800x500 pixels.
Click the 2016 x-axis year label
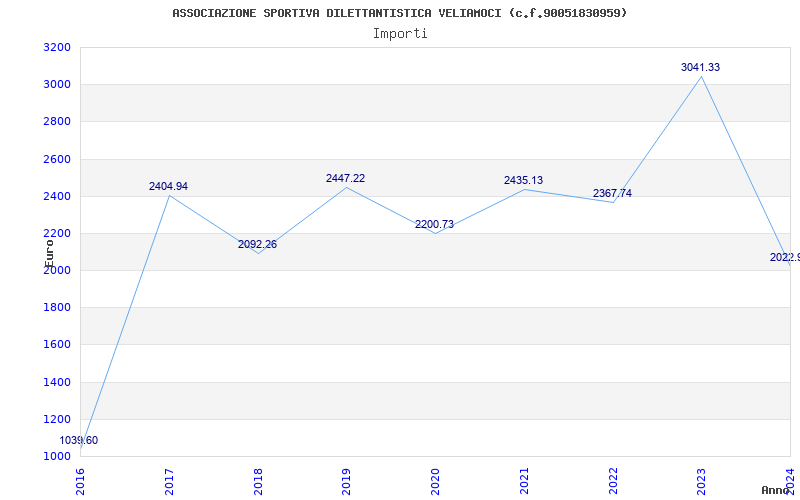coord(80,481)
